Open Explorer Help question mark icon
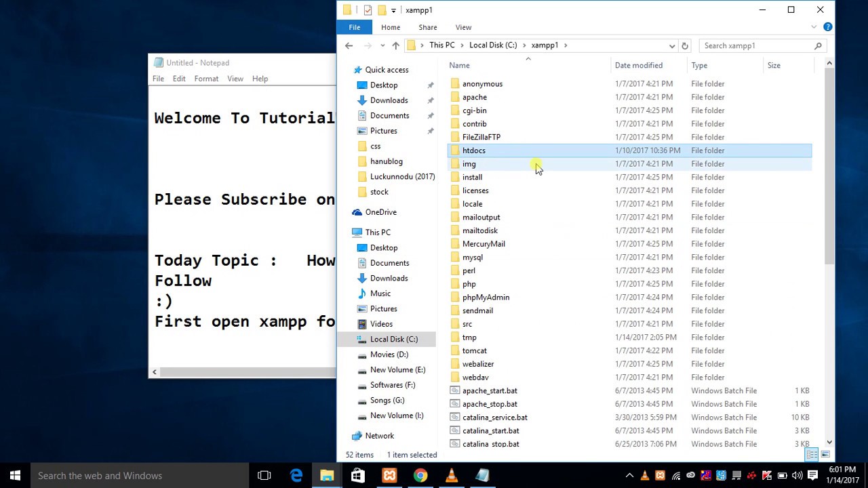 (x=828, y=27)
